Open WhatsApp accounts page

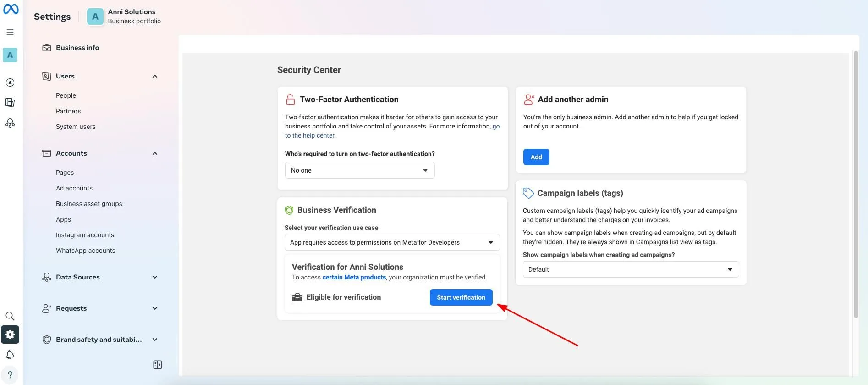point(86,251)
